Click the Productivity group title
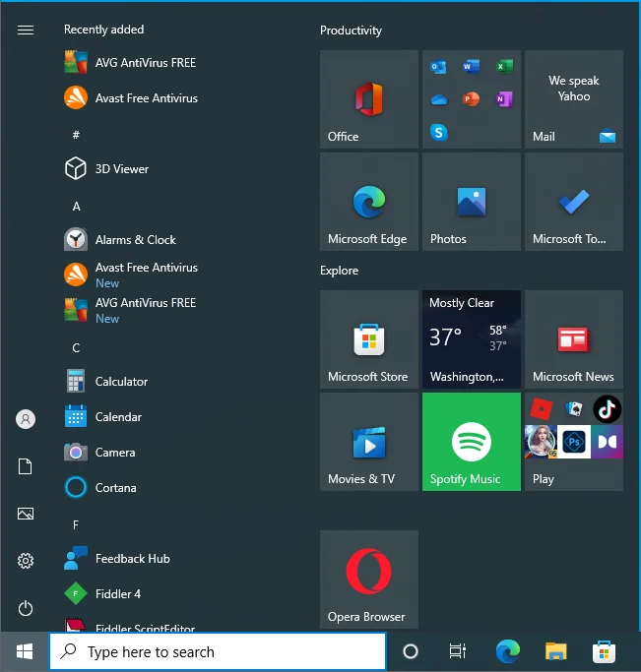 (x=351, y=31)
